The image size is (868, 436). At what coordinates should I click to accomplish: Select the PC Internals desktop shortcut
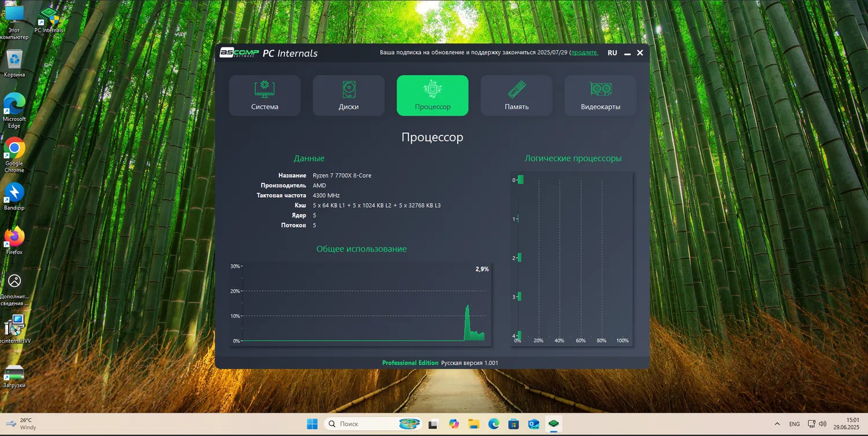[49, 20]
